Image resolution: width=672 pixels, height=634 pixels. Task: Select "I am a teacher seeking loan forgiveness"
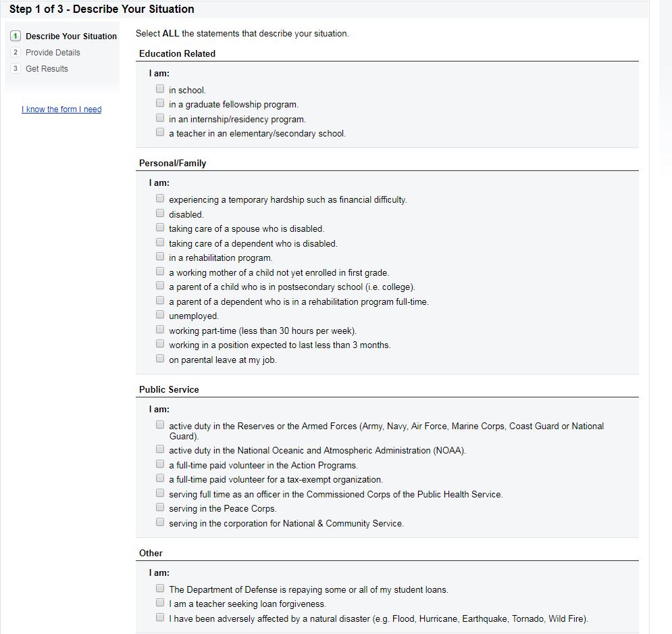click(x=160, y=603)
